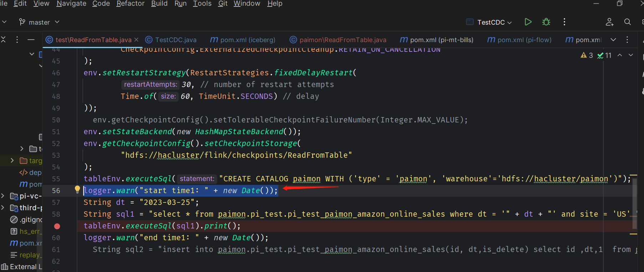Select the dep xml file in tree
Viewport: 644px width, 272px height.
(30, 172)
